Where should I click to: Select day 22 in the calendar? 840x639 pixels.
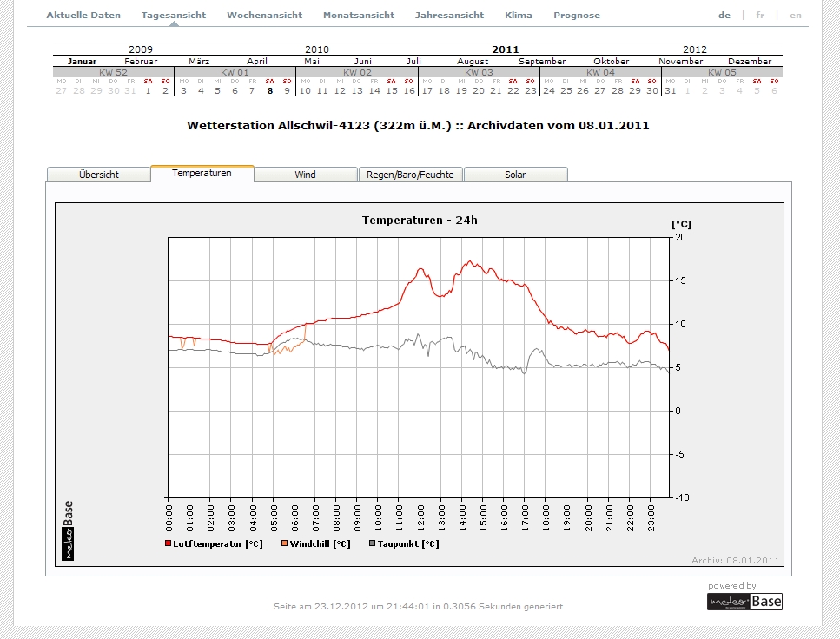(513, 90)
